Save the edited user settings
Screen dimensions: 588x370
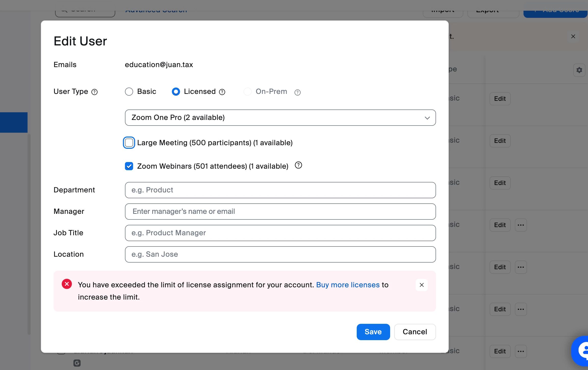[x=373, y=332]
